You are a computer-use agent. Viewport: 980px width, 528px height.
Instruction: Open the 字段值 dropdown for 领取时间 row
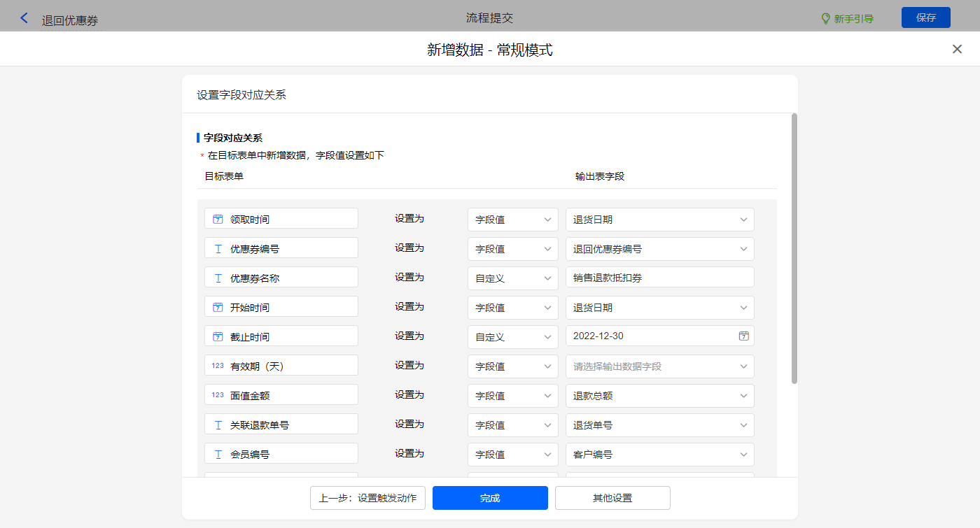pyautogui.click(x=512, y=220)
